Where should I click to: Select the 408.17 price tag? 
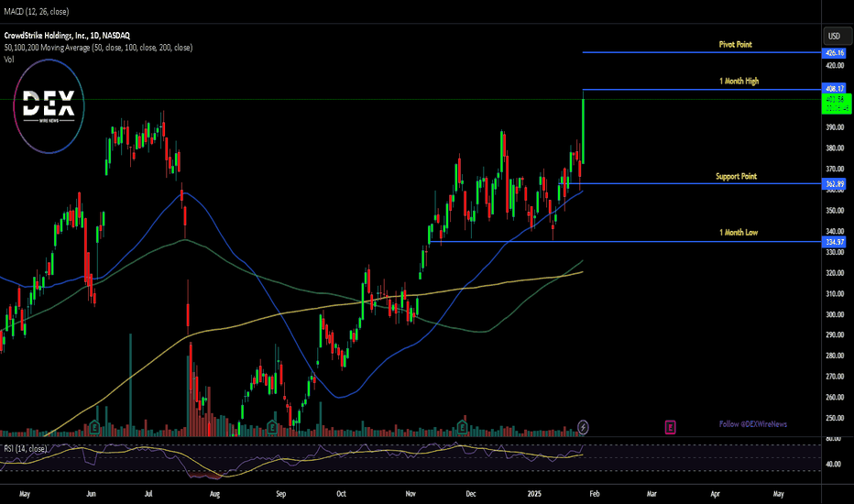pyautogui.click(x=835, y=88)
